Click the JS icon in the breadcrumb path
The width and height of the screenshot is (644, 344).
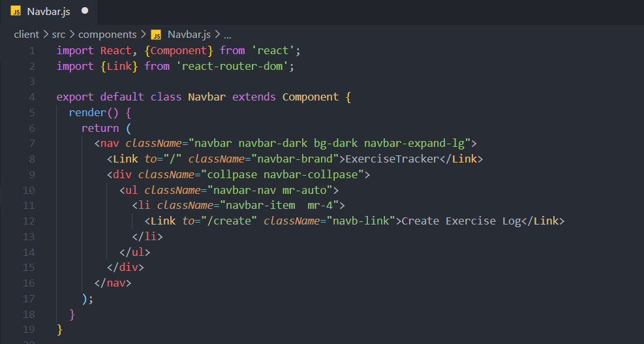(156, 35)
